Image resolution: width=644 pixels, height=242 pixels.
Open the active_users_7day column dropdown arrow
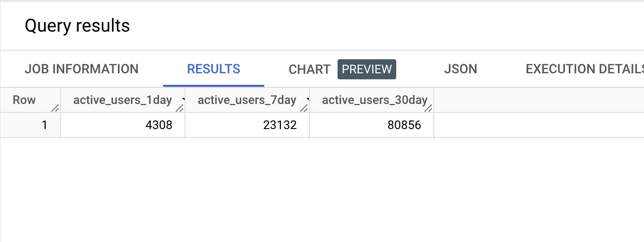[308, 100]
